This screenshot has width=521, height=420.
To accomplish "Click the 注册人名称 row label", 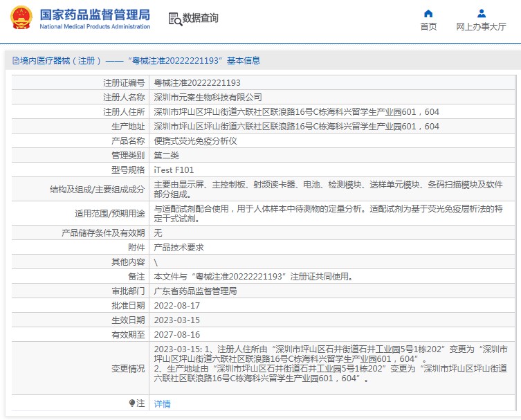I will (124, 98).
